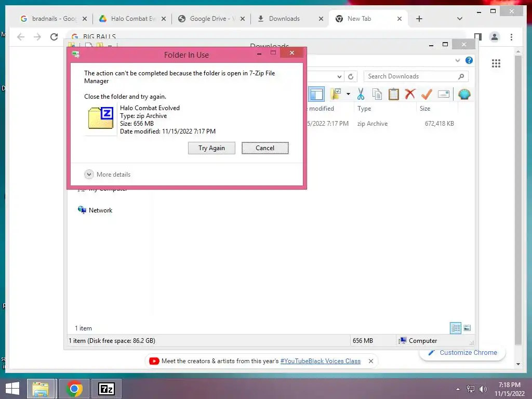This screenshot has width=532, height=399.
Task: Click the Search Downloads field
Action: tap(416, 76)
